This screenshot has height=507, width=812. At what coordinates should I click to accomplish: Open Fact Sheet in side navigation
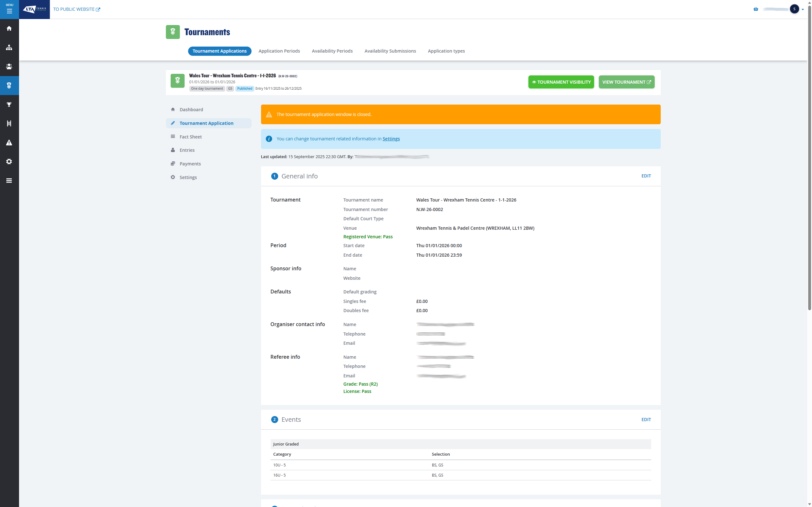click(x=191, y=137)
